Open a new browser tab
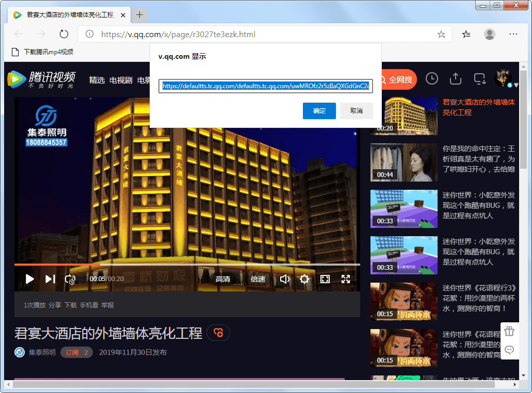 [x=139, y=15]
